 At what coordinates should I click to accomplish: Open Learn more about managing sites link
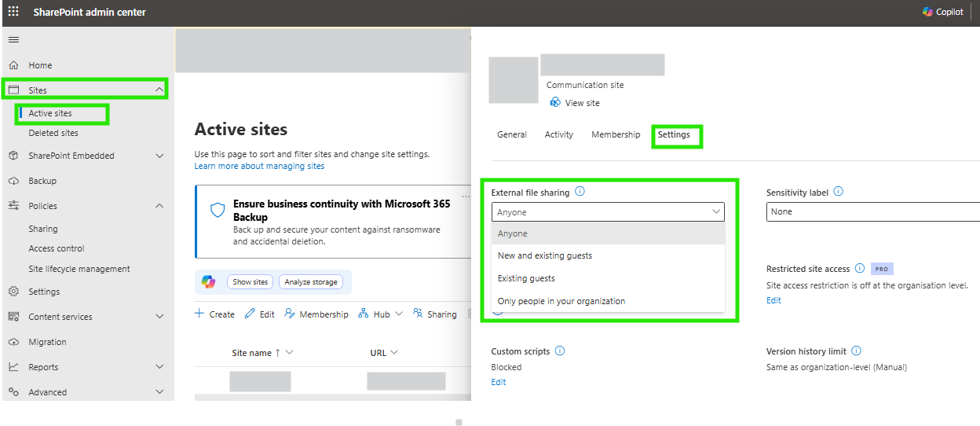click(259, 166)
